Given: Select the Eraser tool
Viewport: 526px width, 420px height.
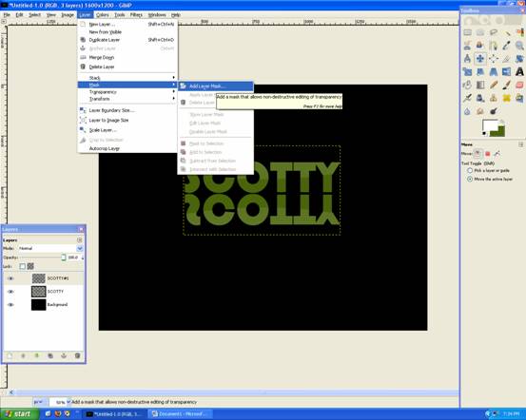Looking at the screenshot, I should tap(519, 85).
